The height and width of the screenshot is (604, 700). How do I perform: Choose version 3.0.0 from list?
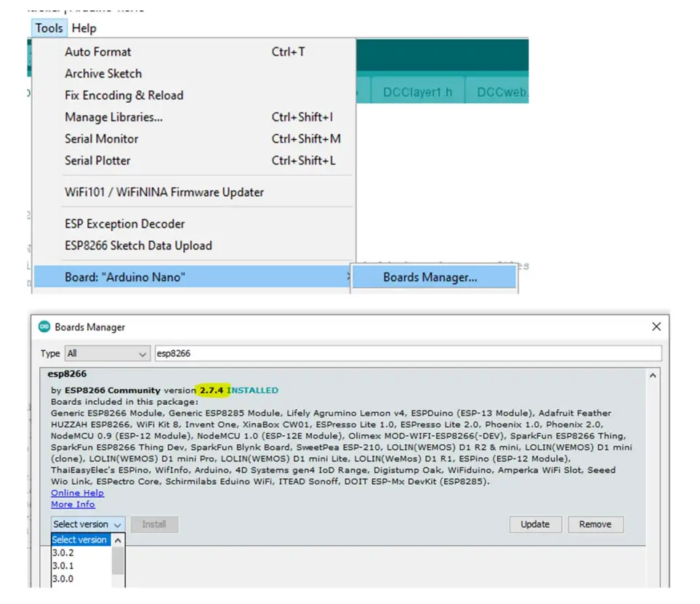point(81,579)
